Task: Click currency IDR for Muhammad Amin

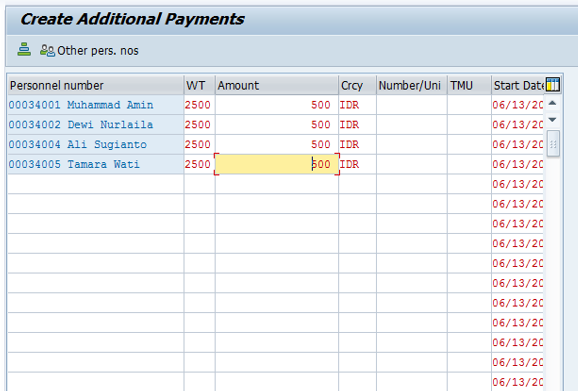Action: pos(357,105)
